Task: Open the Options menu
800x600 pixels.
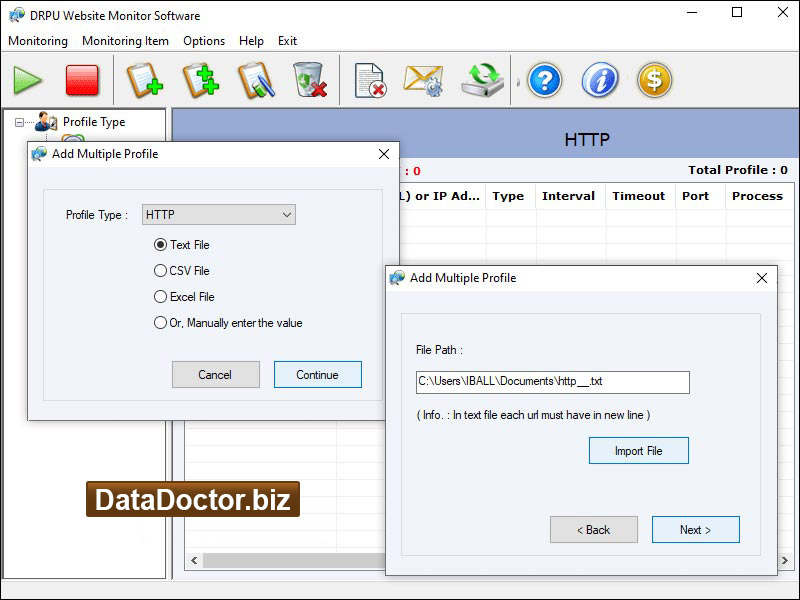Action: [x=204, y=41]
